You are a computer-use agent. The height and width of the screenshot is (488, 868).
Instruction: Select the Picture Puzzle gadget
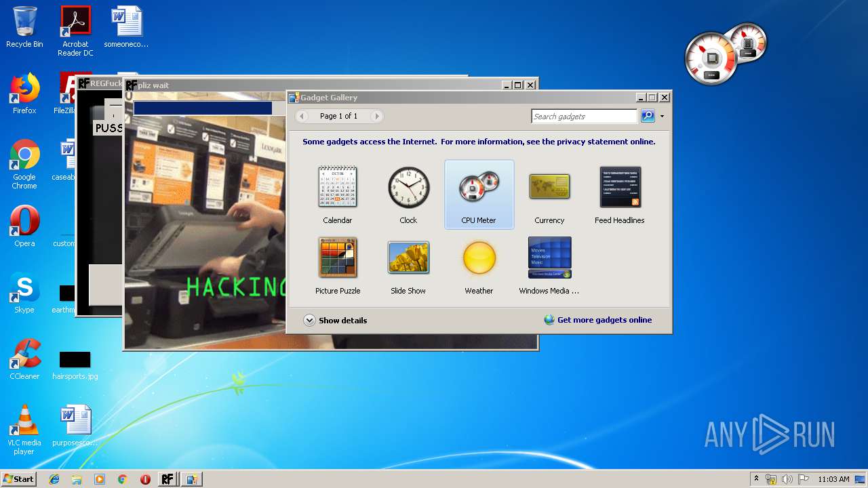[x=338, y=265]
